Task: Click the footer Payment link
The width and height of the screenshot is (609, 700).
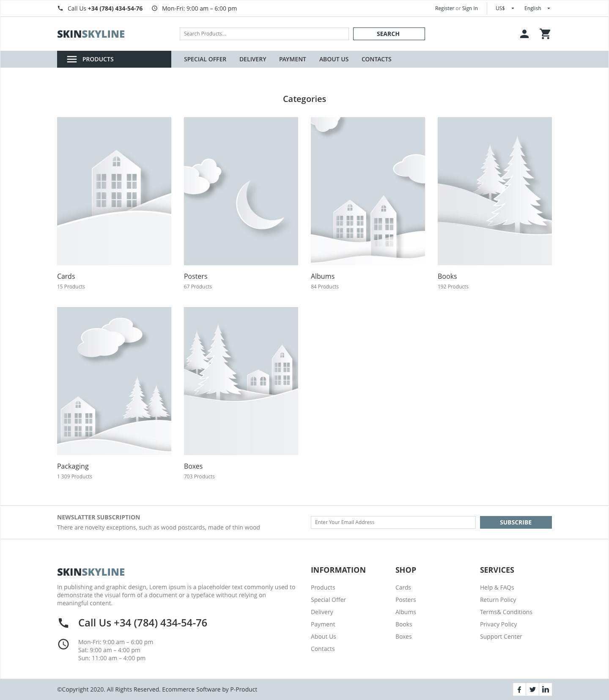Action: click(323, 624)
